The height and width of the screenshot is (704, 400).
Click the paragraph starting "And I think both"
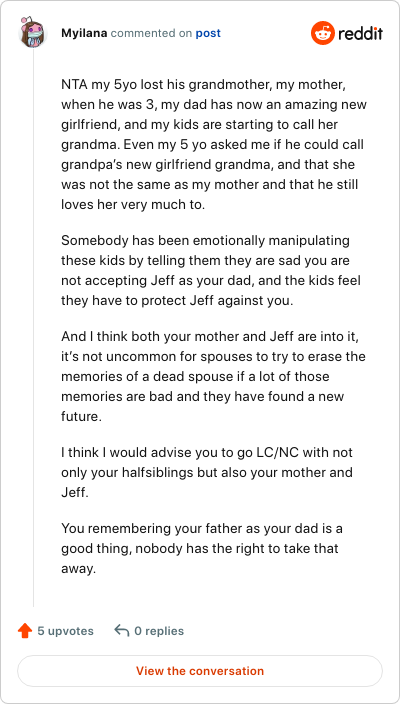tap(213, 376)
